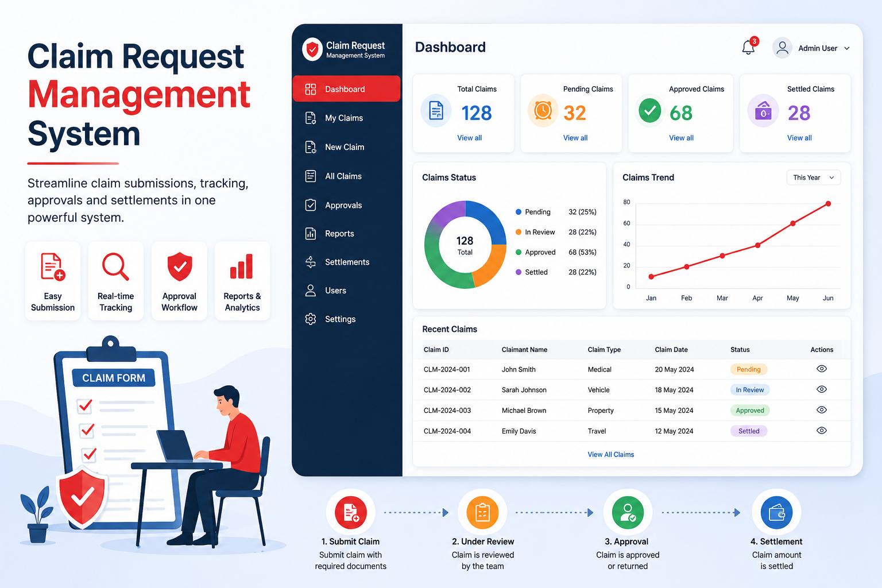Viewport: 882px width, 588px height.
Task: Click the blue Pending legend dot
Action: 519,212
